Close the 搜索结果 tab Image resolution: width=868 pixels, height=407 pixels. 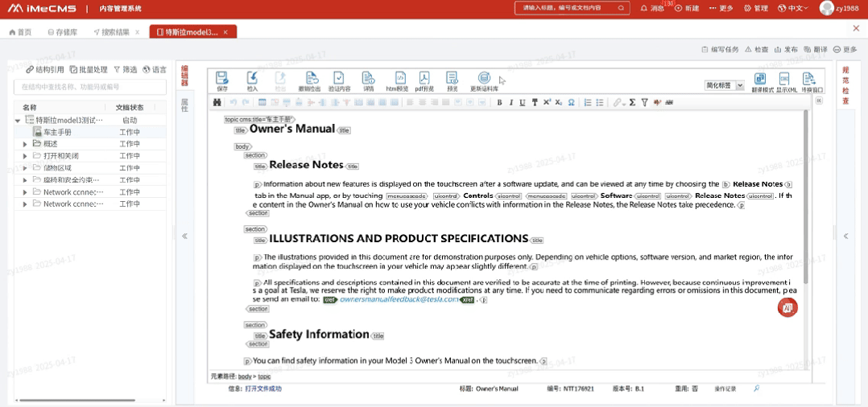point(137,32)
